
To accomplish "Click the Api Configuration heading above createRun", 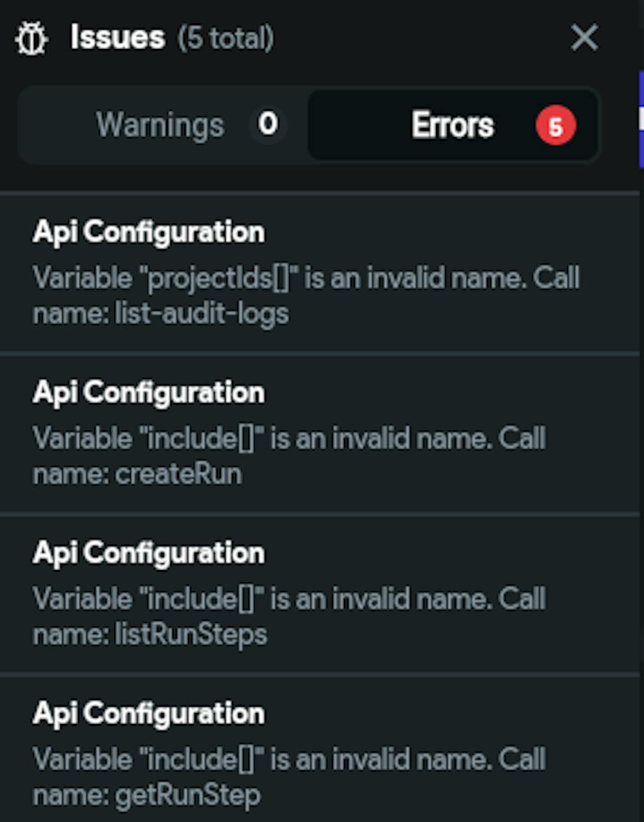I will point(148,392).
